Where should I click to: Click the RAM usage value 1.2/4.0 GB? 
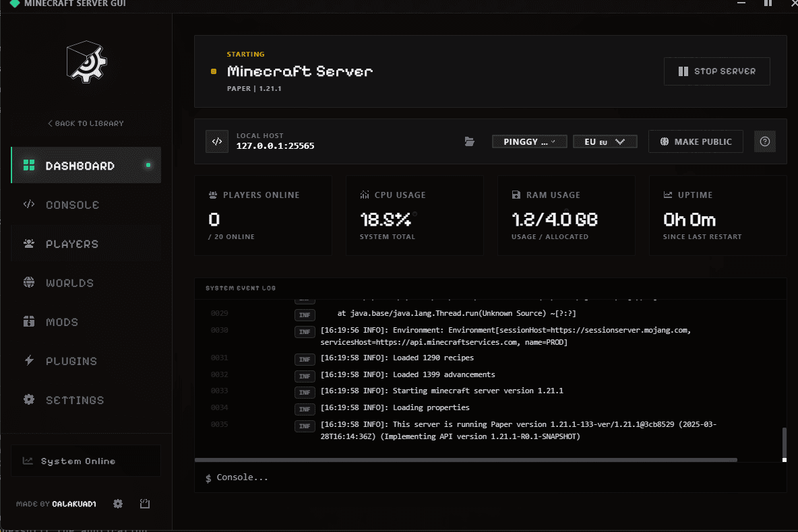click(x=555, y=220)
